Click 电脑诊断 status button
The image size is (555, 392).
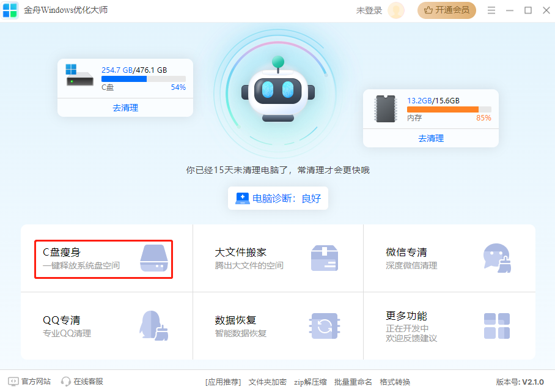pos(278,198)
